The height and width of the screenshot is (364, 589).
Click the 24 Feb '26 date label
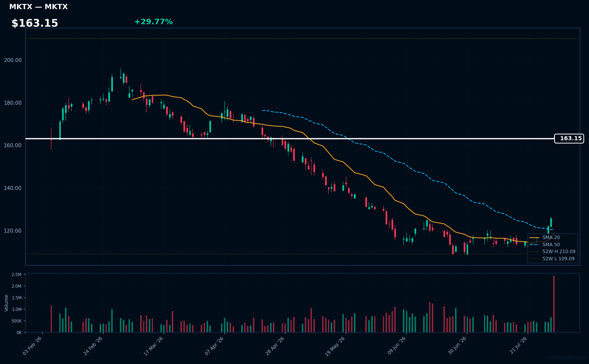[x=93, y=346]
